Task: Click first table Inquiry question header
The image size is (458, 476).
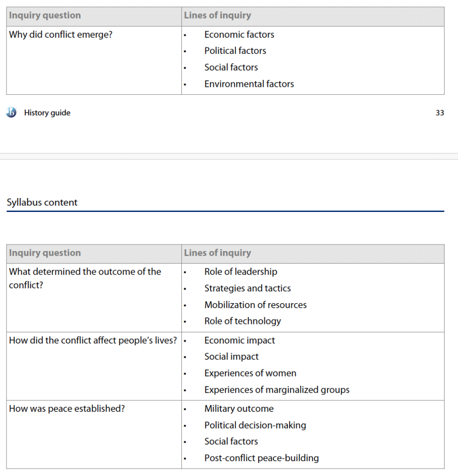Action: pyautogui.click(x=45, y=15)
